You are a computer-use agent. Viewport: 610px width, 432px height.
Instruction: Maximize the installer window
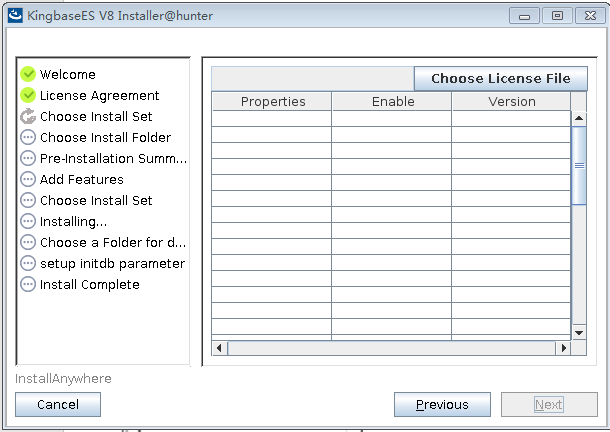pyautogui.click(x=557, y=16)
